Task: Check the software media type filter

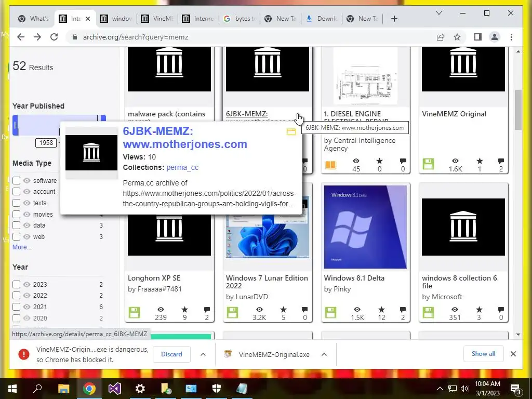Action: point(16,180)
